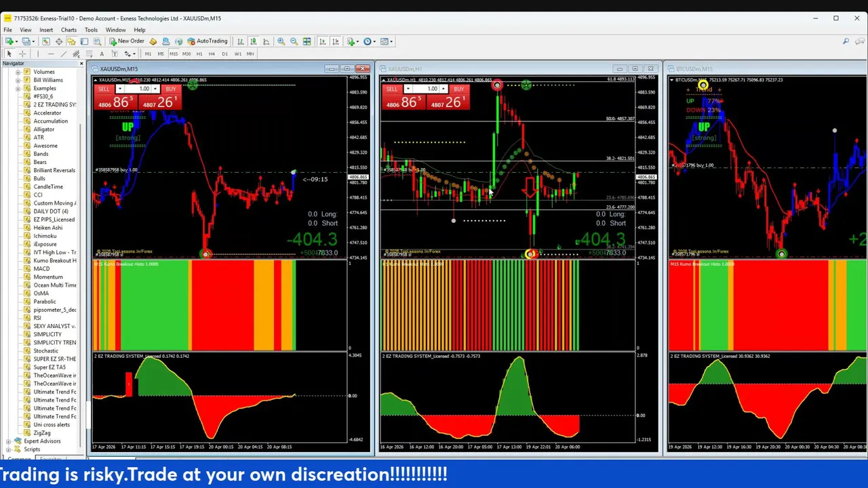Switch timeframe to D1
868x488 pixels.
[x=224, y=54]
